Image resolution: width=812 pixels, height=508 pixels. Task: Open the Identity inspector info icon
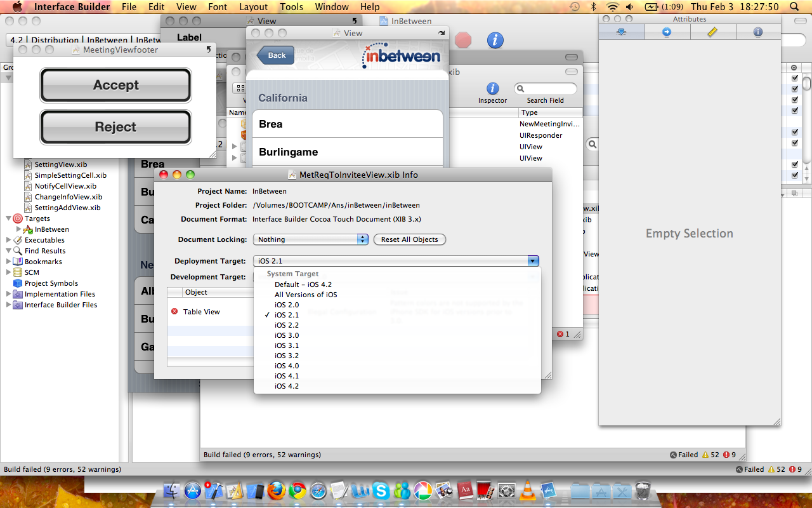coord(758,32)
